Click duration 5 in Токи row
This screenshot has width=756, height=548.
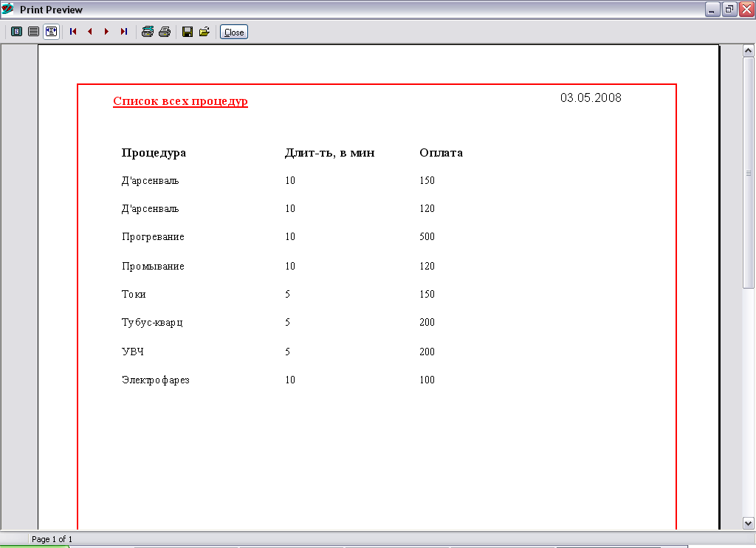pos(288,294)
